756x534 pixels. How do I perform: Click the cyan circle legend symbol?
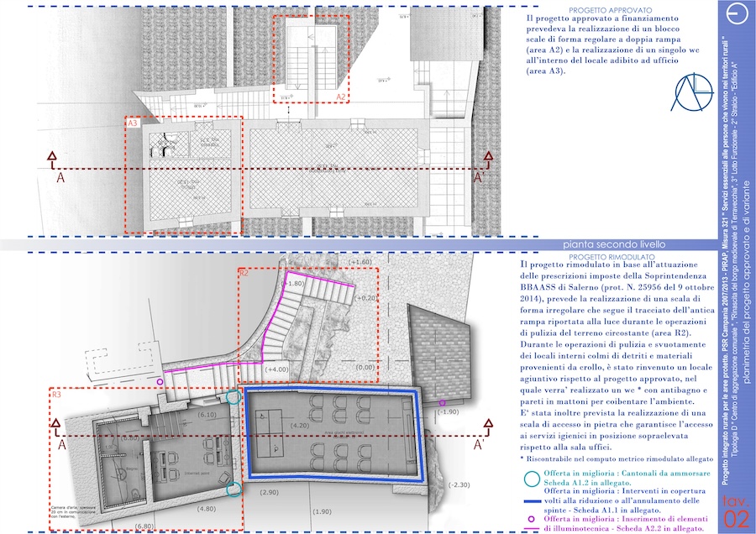click(529, 478)
